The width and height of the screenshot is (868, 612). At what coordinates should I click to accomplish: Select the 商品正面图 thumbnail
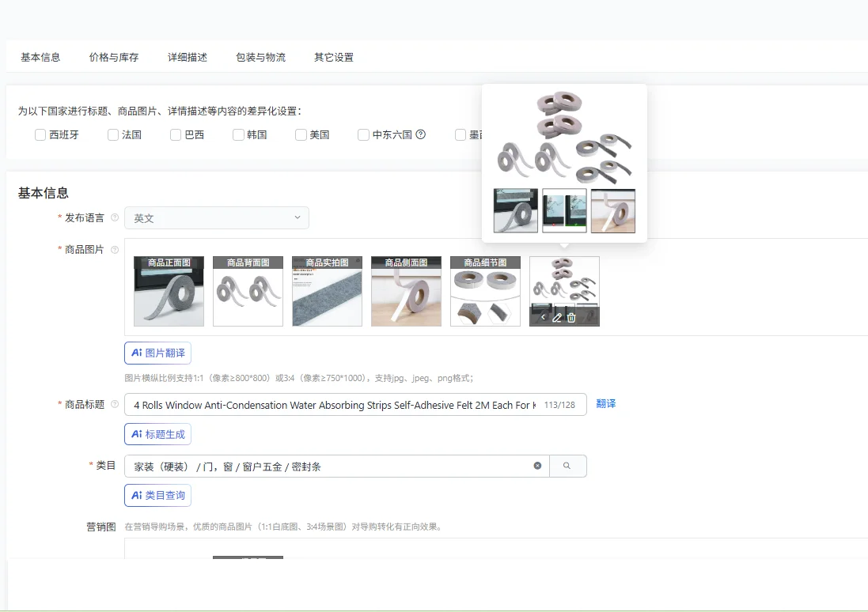169,291
